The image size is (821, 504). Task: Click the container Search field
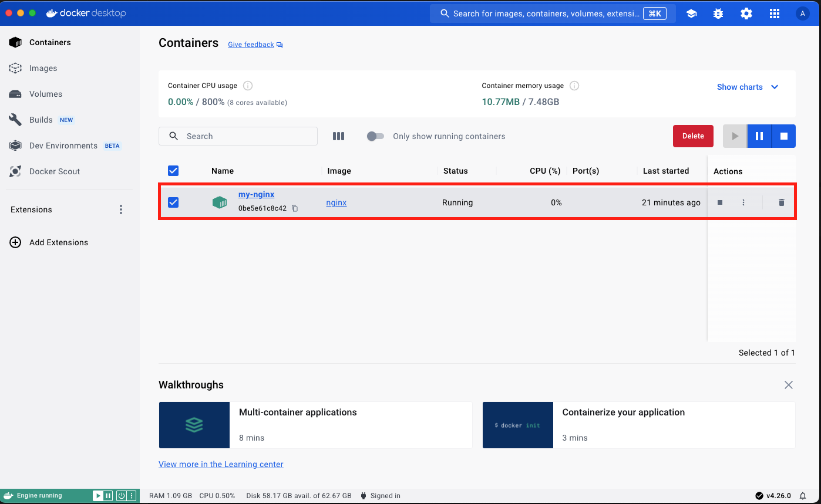pyautogui.click(x=238, y=136)
